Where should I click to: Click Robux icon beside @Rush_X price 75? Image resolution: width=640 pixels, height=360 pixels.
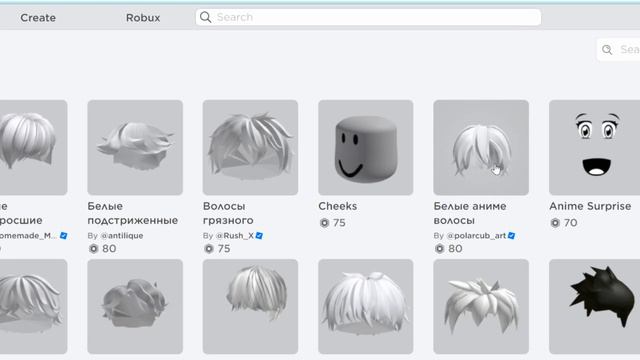[x=209, y=249]
